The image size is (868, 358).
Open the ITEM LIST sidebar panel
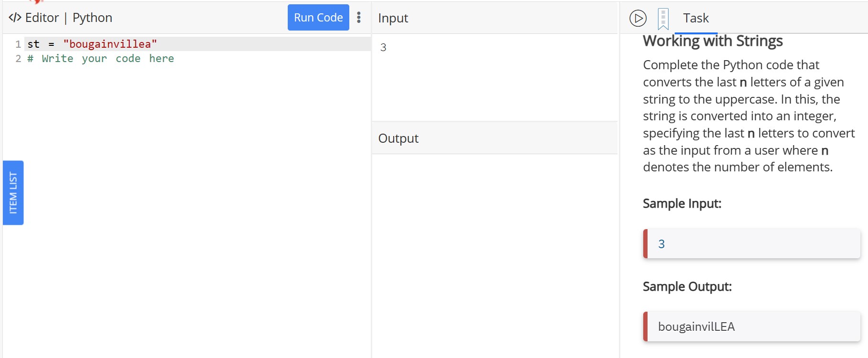[13, 193]
